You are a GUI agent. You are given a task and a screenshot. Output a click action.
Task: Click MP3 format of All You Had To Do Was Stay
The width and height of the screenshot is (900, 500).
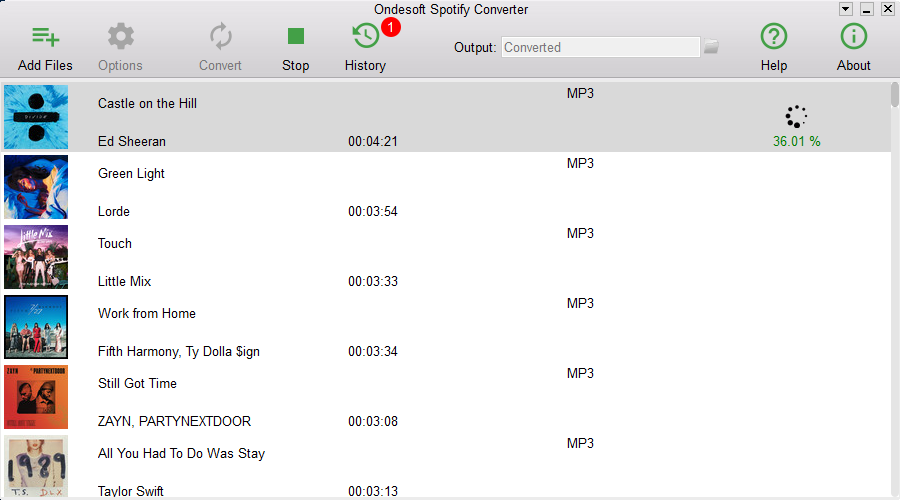pyautogui.click(x=580, y=443)
